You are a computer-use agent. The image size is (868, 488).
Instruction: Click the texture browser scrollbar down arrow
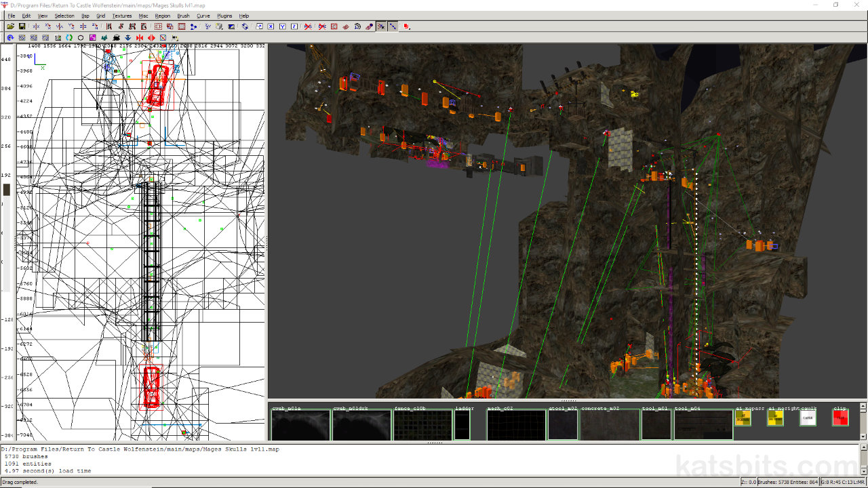click(863, 436)
